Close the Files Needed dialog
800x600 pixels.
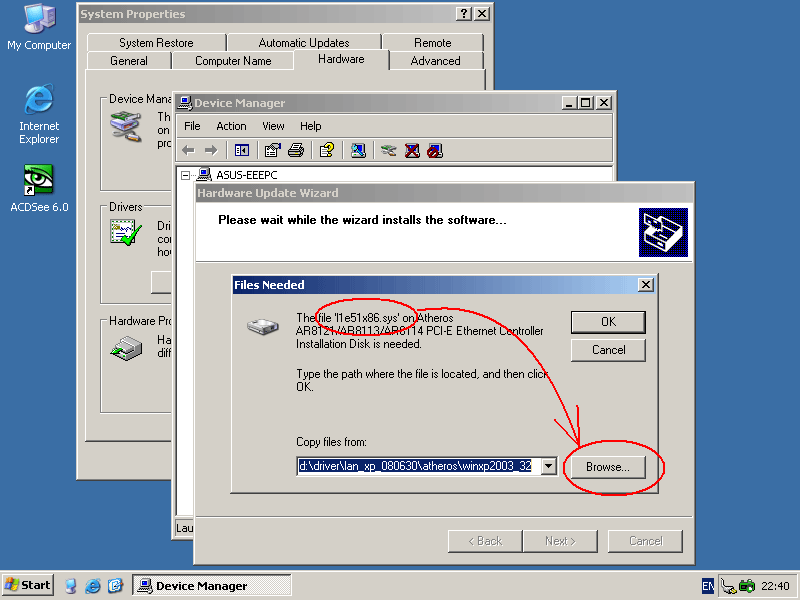click(646, 284)
